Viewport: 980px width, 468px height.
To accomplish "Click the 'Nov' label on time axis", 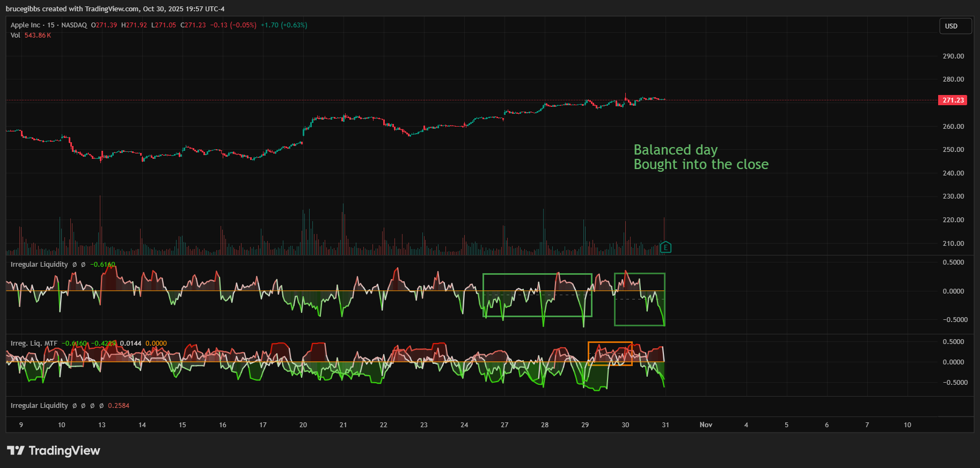I will tap(706, 425).
